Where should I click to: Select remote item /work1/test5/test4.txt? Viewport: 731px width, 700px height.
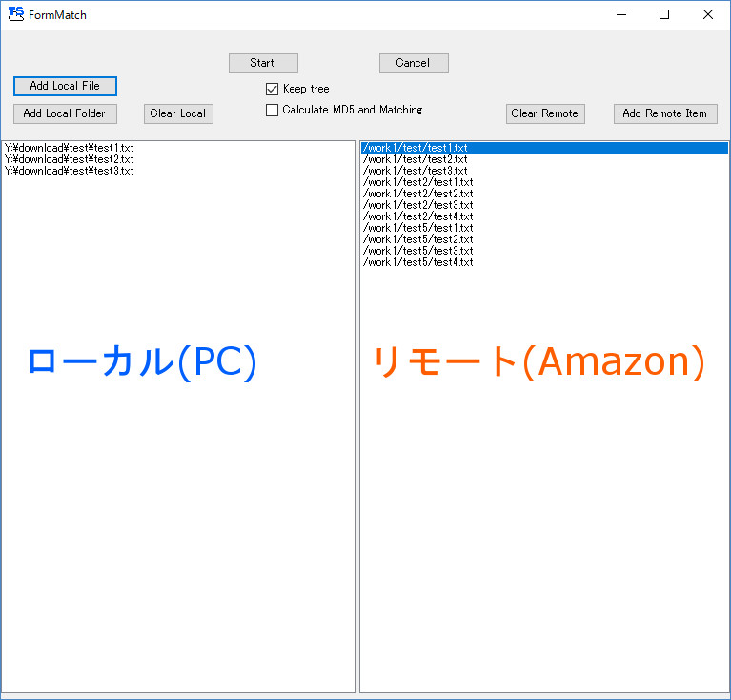[x=418, y=262]
